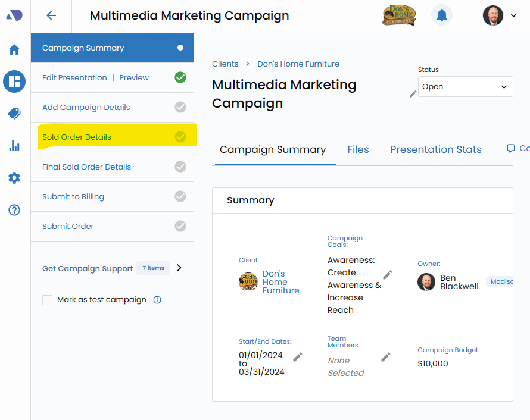Open the Don's Home Furniture breadcrumb link
The width and height of the screenshot is (530, 420).
pyautogui.click(x=298, y=64)
